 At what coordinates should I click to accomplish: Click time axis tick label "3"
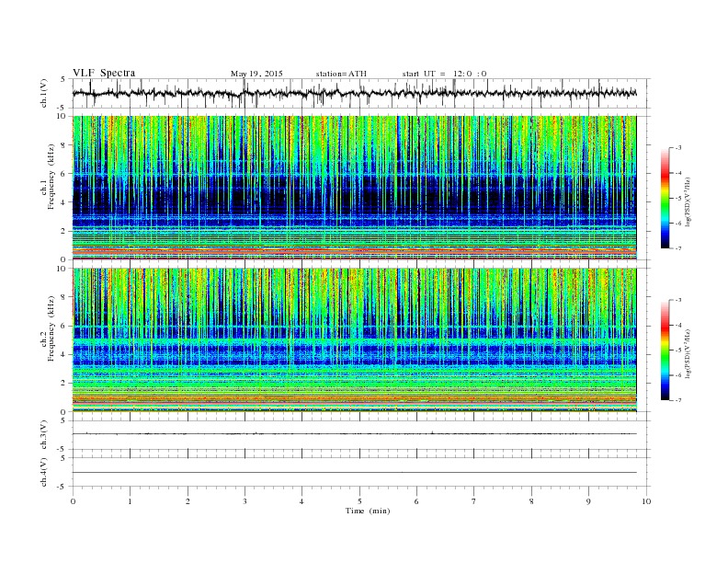245,501
